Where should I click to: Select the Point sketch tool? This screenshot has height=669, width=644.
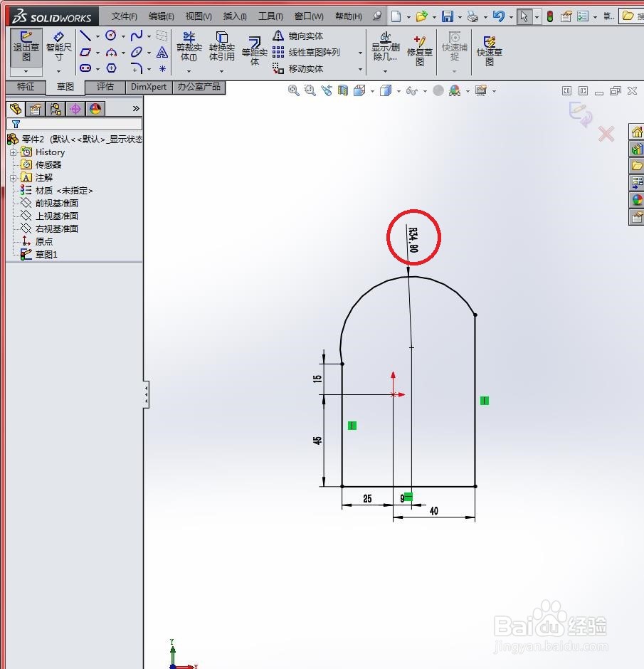[162, 68]
